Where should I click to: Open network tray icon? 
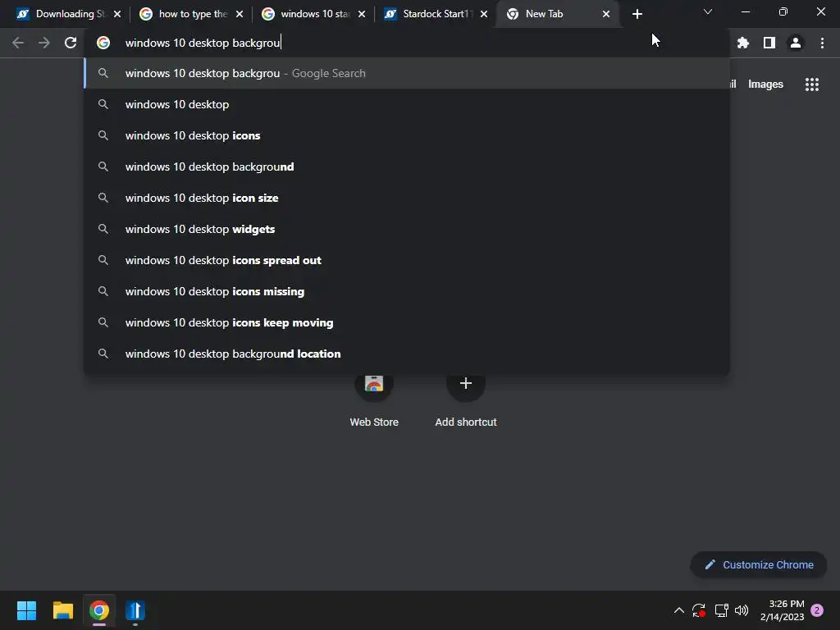[721, 610]
